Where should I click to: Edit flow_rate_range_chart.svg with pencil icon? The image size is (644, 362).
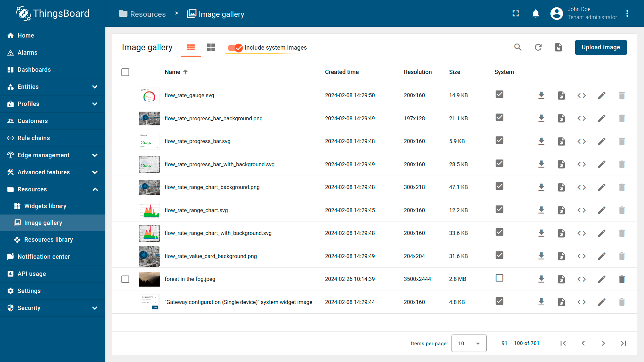(601, 210)
